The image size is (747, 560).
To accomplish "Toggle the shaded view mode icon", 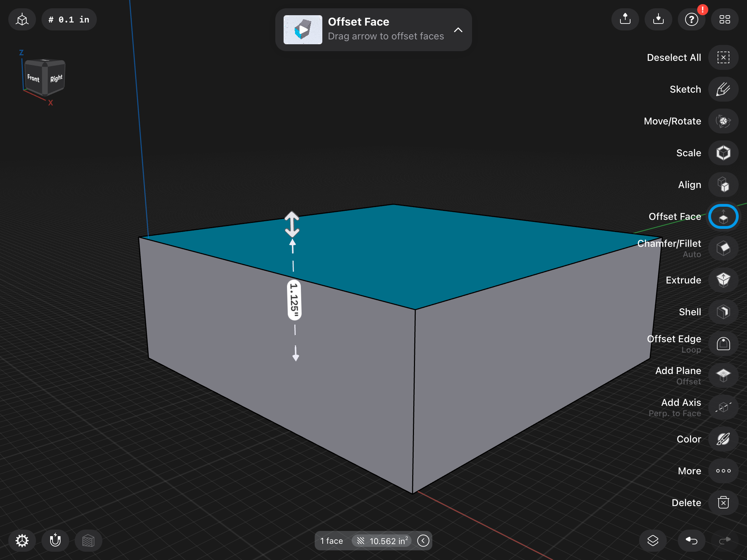I will [x=88, y=540].
